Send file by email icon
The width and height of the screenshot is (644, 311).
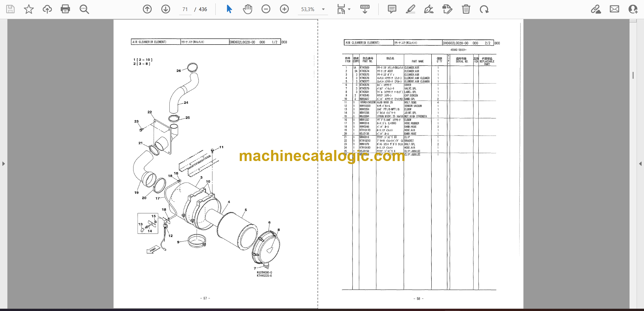point(614,9)
